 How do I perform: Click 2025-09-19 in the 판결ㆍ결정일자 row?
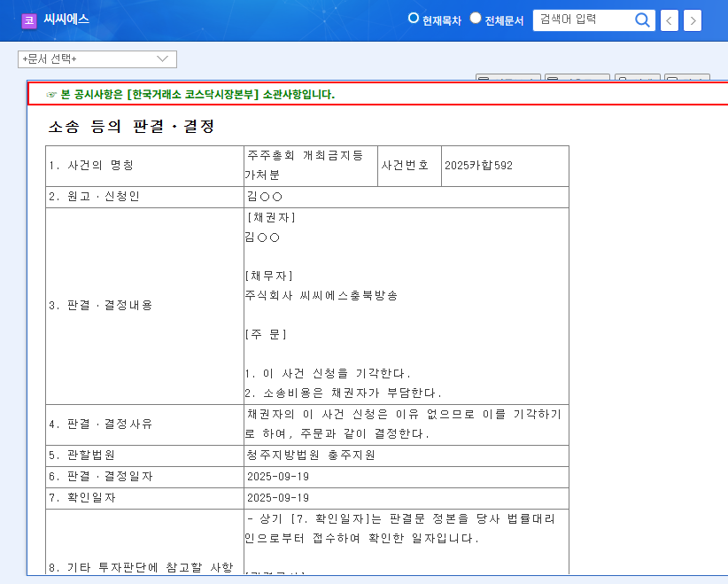[278, 477]
